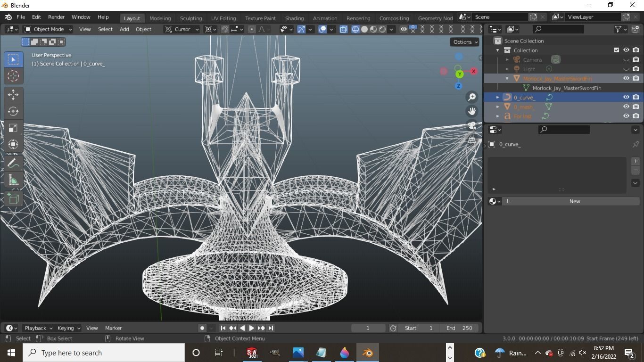Select the Add Cube tool

(x=13, y=198)
